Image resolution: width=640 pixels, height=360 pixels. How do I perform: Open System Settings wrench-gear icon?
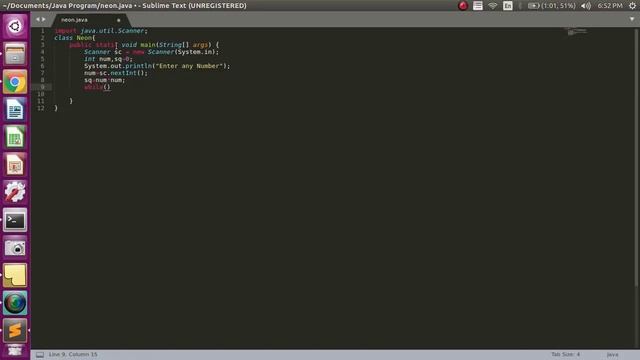click(15, 192)
